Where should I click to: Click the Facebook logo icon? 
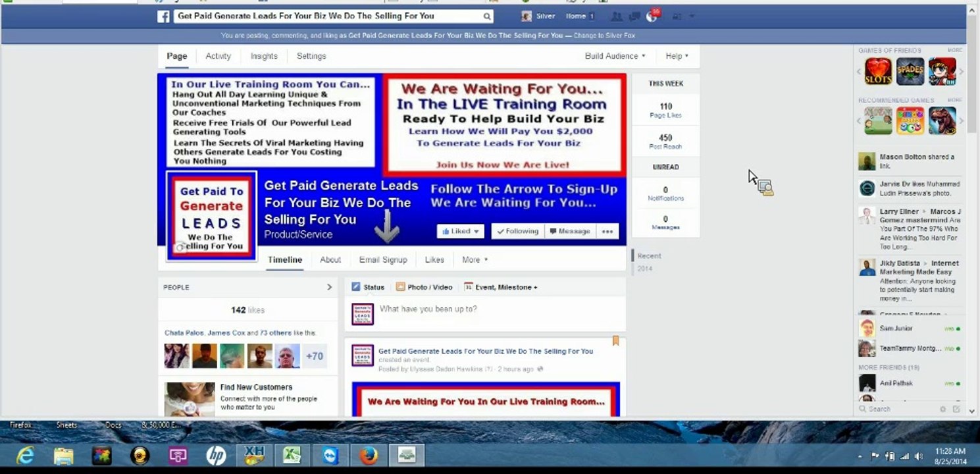163,16
